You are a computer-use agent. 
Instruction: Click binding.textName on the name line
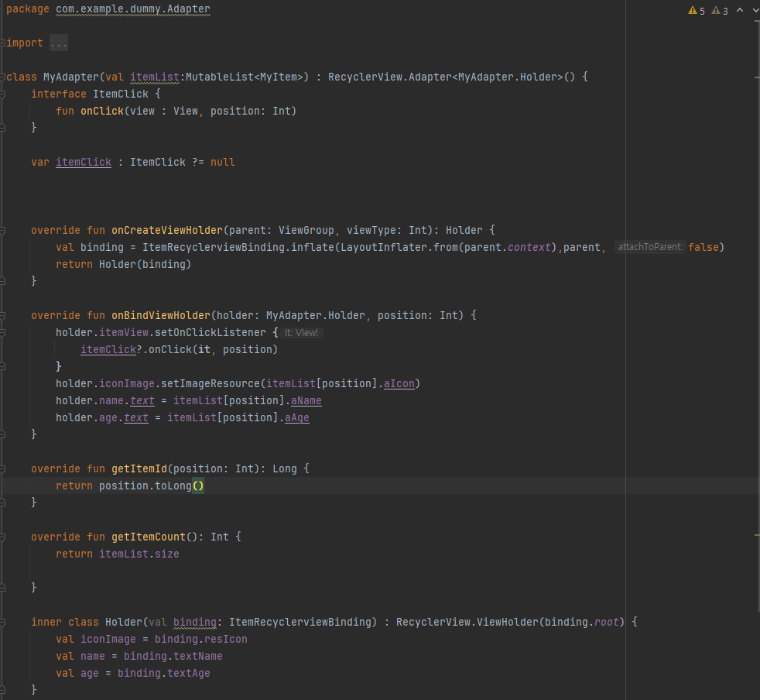coord(173,657)
